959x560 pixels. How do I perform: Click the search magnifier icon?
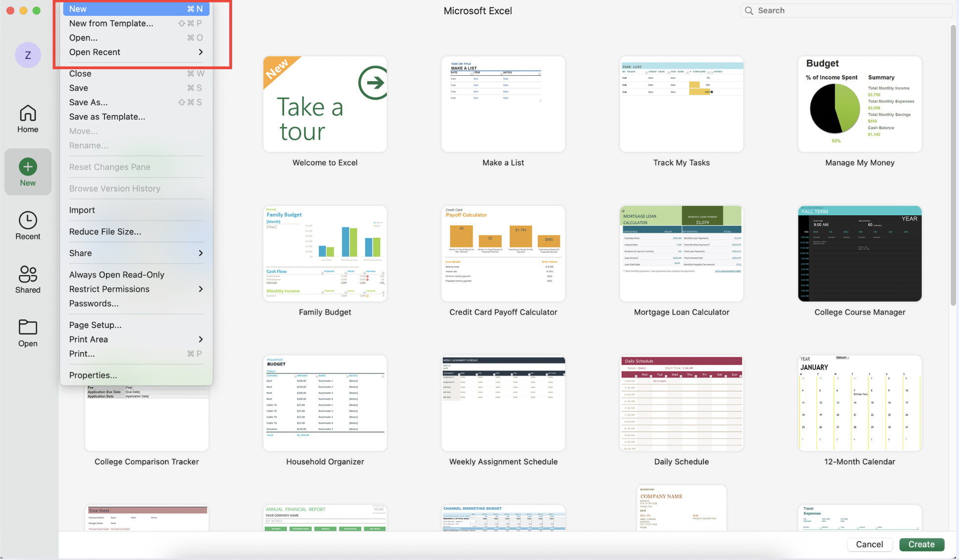tap(749, 10)
